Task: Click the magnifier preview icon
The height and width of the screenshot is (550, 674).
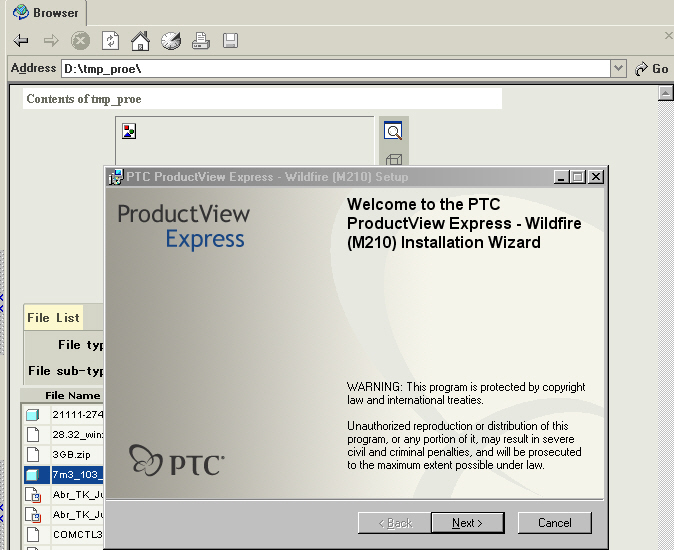Action: 393,131
